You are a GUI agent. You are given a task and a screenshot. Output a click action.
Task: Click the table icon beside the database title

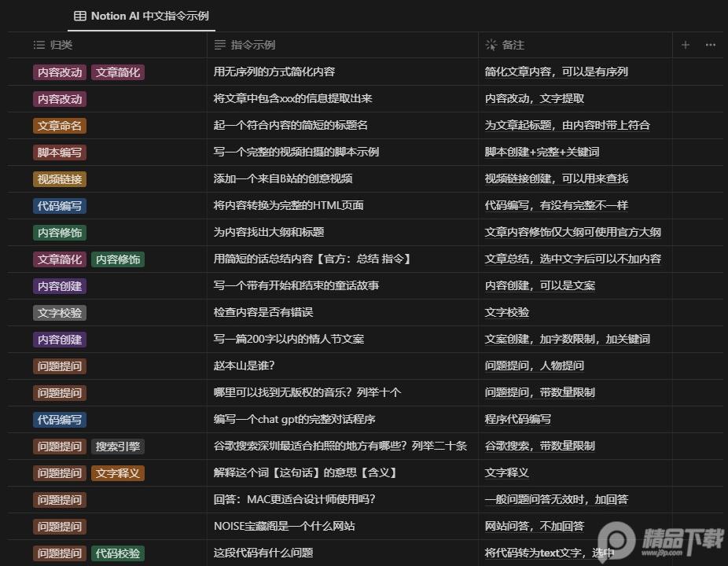(79, 16)
